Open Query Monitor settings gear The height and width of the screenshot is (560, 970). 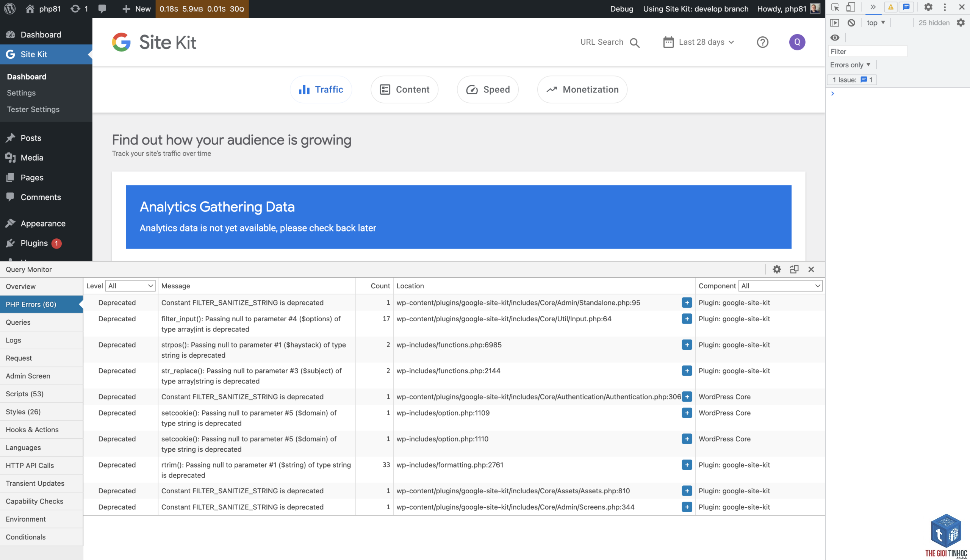click(x=776, y=269)
